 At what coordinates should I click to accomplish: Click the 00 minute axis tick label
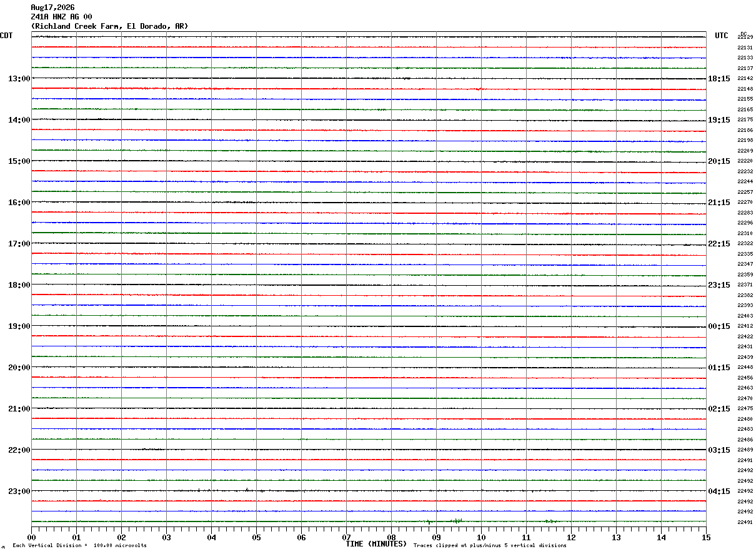[31, 537]
